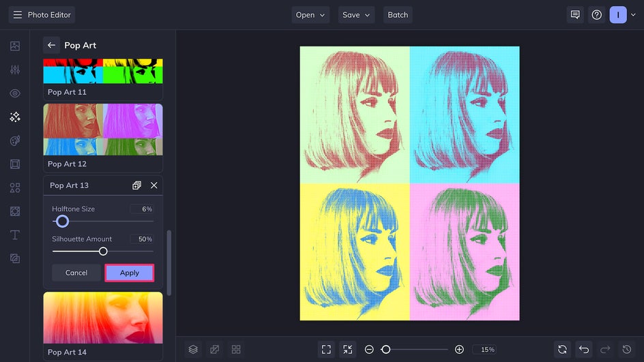Open the Save dropdown menu
Screen dimensions: 644x362
[x=356, y=15]
